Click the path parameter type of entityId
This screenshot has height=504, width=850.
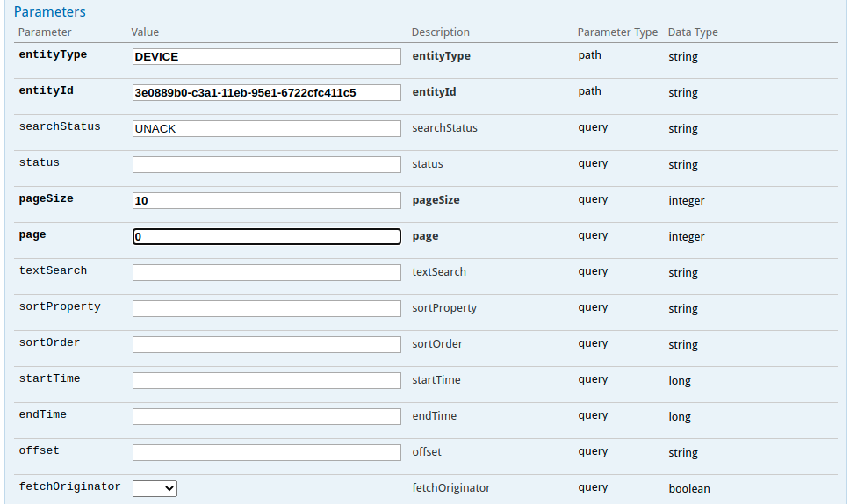tap(590, 91)
